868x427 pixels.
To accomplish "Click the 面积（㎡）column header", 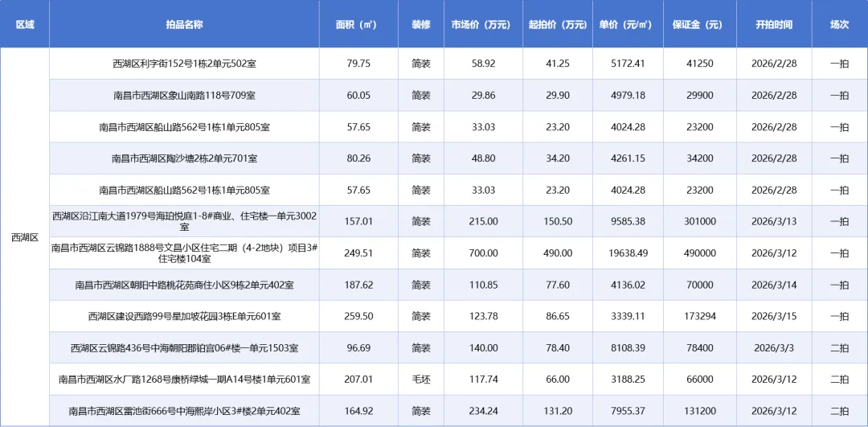I will point(358,25).
